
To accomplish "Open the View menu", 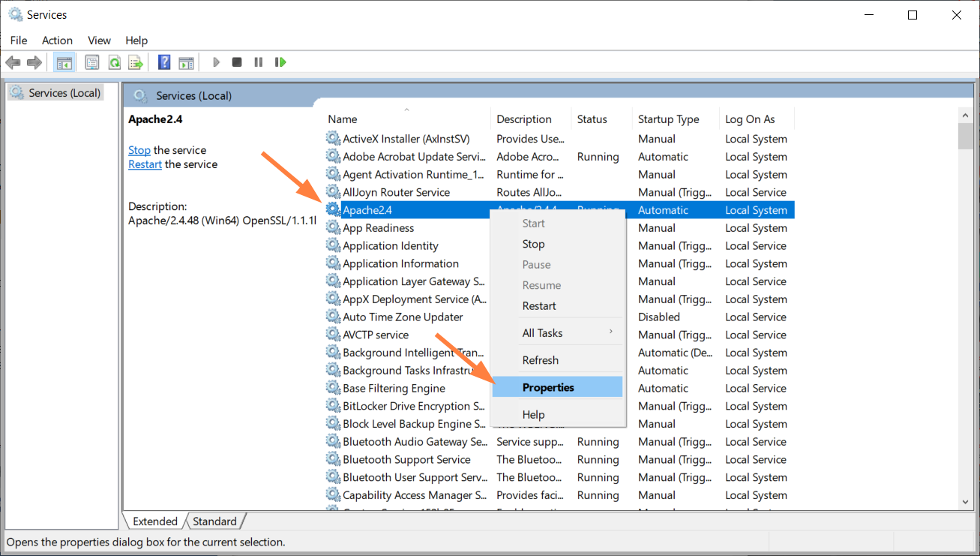I will tap(99, 41).
